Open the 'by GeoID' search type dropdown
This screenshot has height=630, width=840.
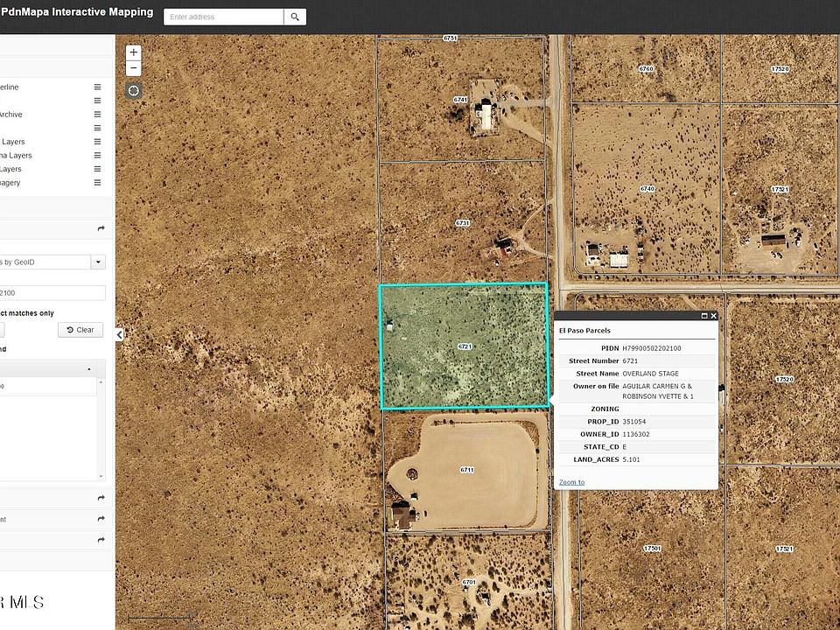click(98, 262)
